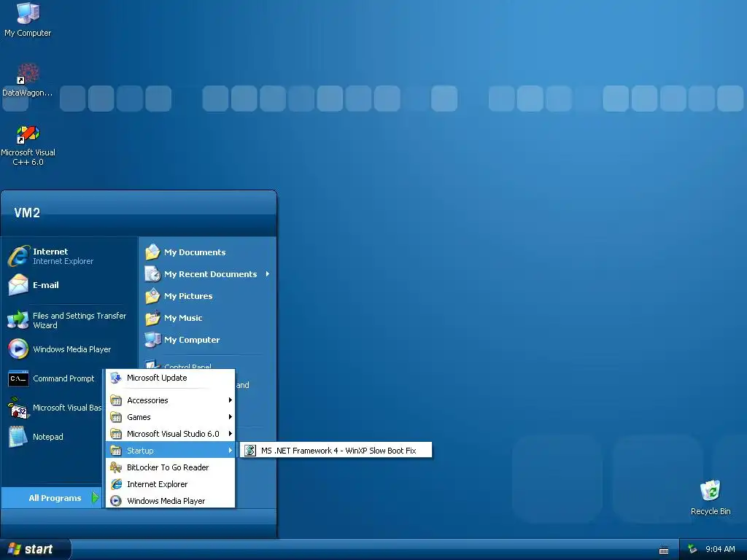Open the partly hidden Control Panel link
This screenshot has width=747, height=560.
[x=187, y=366]
